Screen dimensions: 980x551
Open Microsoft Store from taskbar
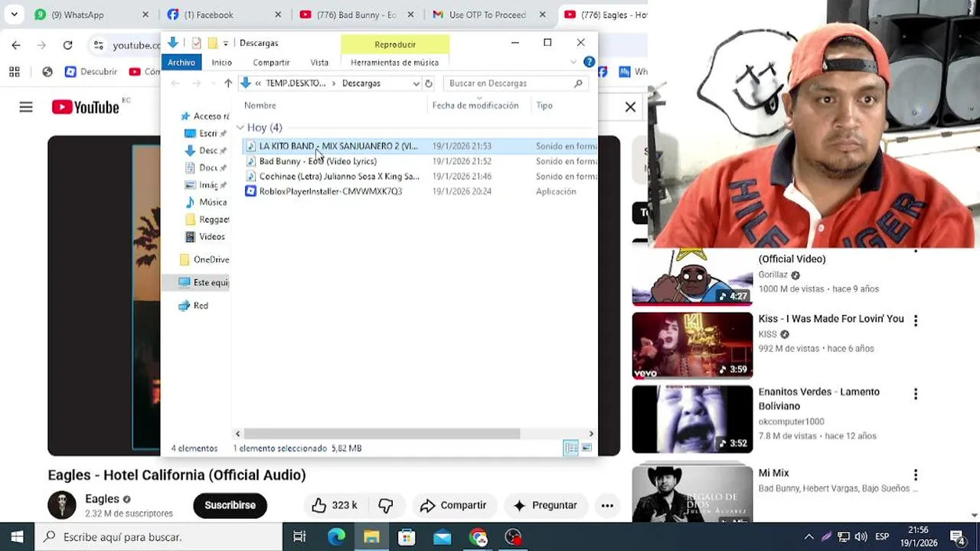pyautogui.click(x=407, y=537)
